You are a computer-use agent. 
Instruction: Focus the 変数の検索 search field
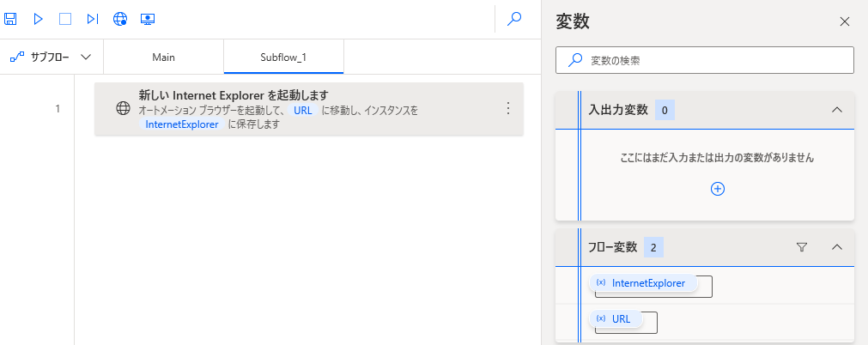705,60
